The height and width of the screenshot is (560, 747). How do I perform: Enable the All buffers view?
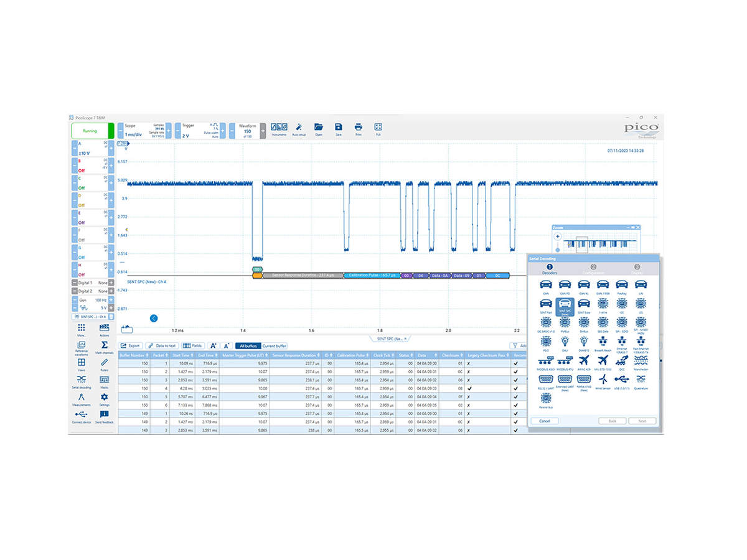247,346
